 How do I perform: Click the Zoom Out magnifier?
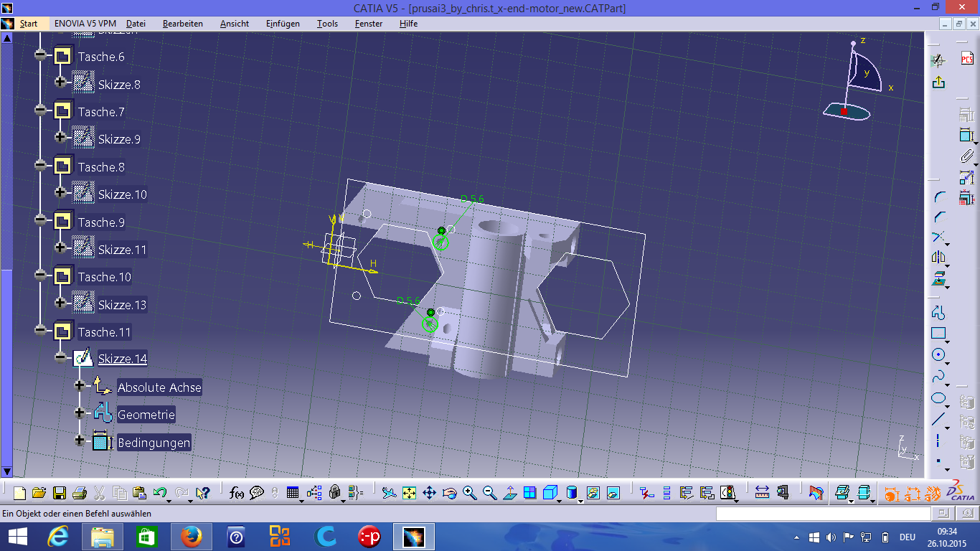[490, 493]
